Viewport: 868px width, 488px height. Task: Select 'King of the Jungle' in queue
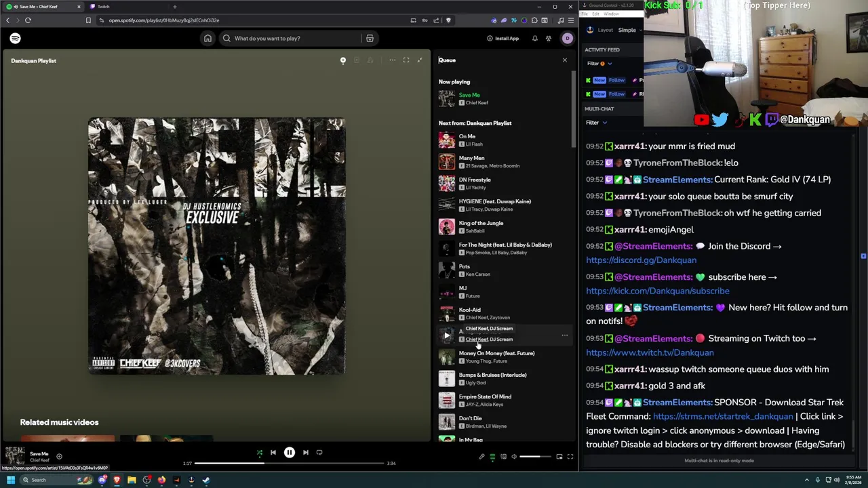[x=505, y=227]
